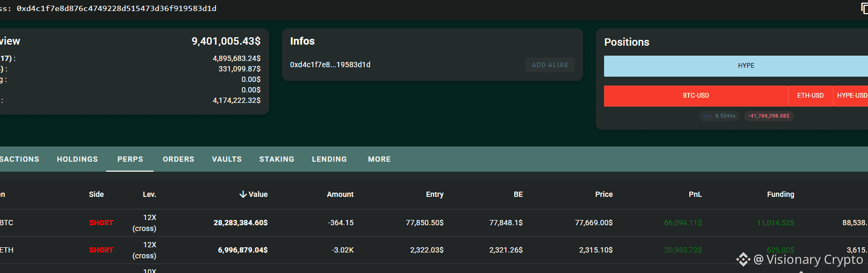The image size is (868, 273).
Task: Sort by Value column arrow
Action: (x=243, y=194)
